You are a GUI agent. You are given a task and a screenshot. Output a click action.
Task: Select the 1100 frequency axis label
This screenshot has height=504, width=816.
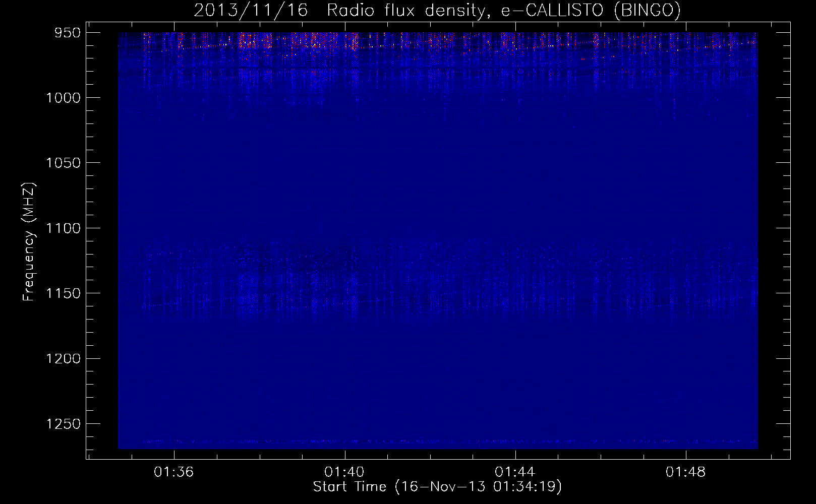pyautogui.click(x=63, y=228)
